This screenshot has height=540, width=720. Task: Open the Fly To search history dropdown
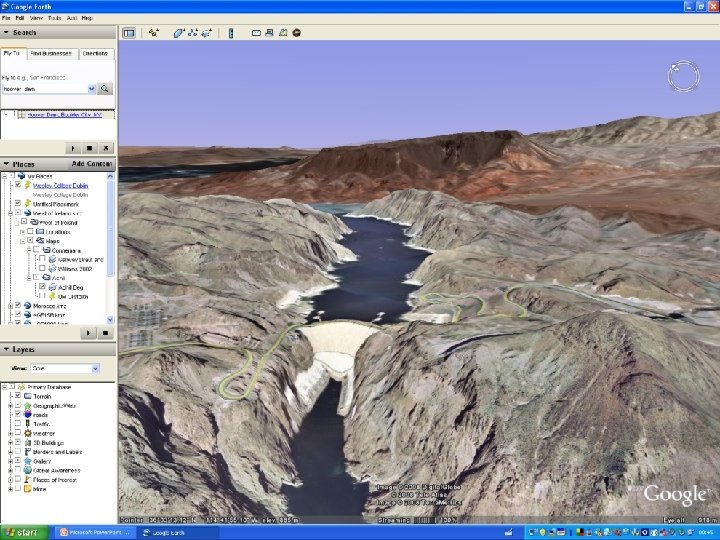pyautogui.click(x=91, y=89)
